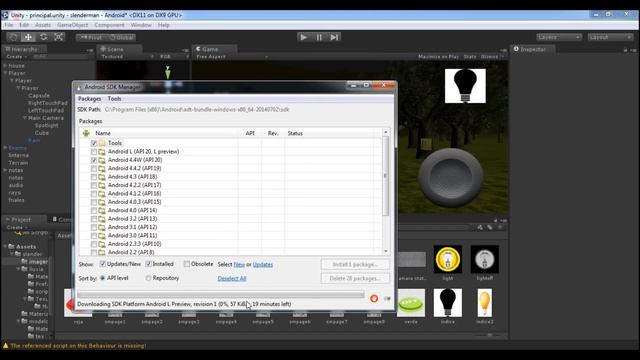The width and height of the screenshot is (640, 360).
Task: Open the Textured draw mode dropdown
Action: click(127, 57)
